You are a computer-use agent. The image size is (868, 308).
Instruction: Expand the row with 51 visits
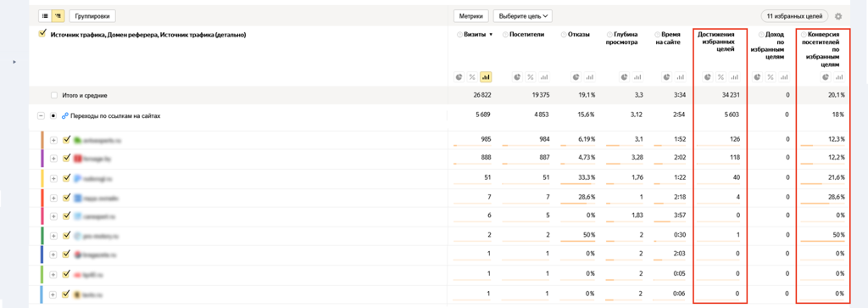click(x=53, y=179)
